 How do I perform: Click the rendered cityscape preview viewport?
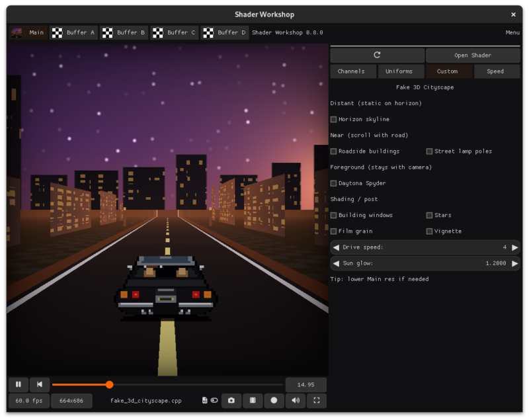coord(168,210)
